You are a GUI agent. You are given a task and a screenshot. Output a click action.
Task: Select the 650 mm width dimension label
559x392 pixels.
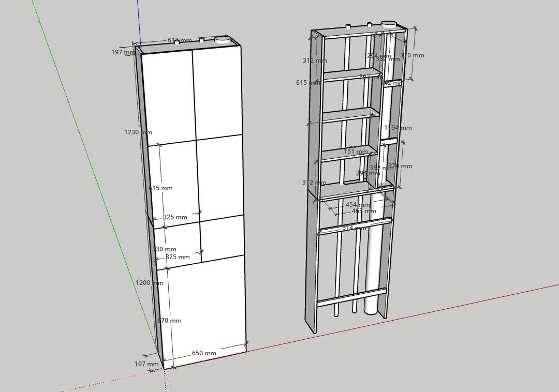(x=204, y=353)
